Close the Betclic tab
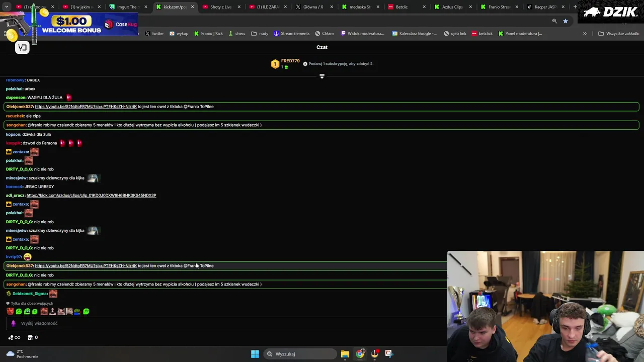Screen dimensions: 644x362 [x=424, y=7]
